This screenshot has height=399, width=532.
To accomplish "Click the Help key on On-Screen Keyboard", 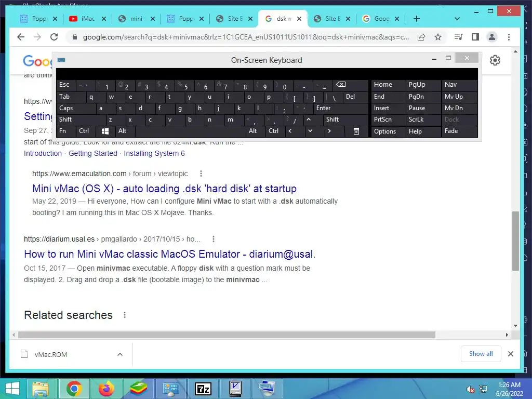I will coord(423,131).
